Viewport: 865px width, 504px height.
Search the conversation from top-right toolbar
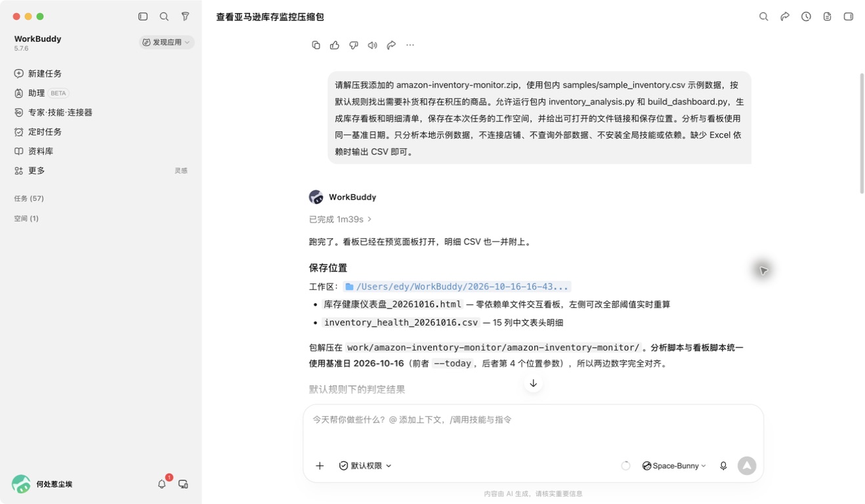763,16
